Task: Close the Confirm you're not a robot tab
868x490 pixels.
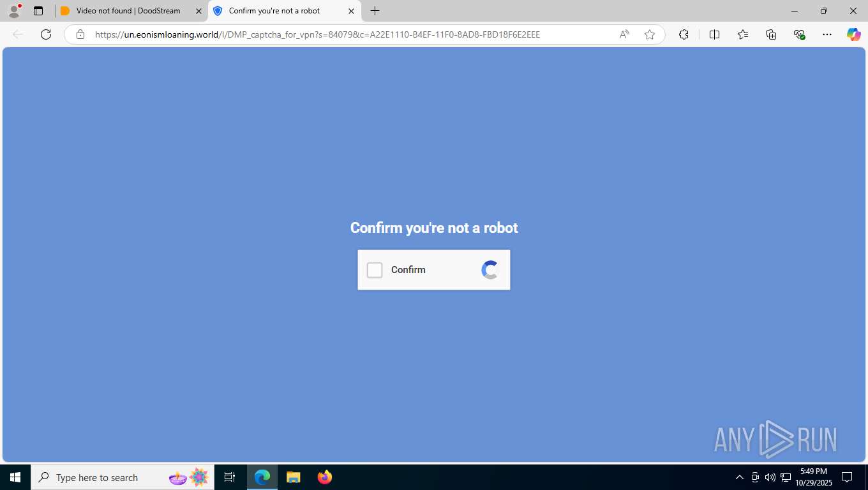Action: pos(351,11)
